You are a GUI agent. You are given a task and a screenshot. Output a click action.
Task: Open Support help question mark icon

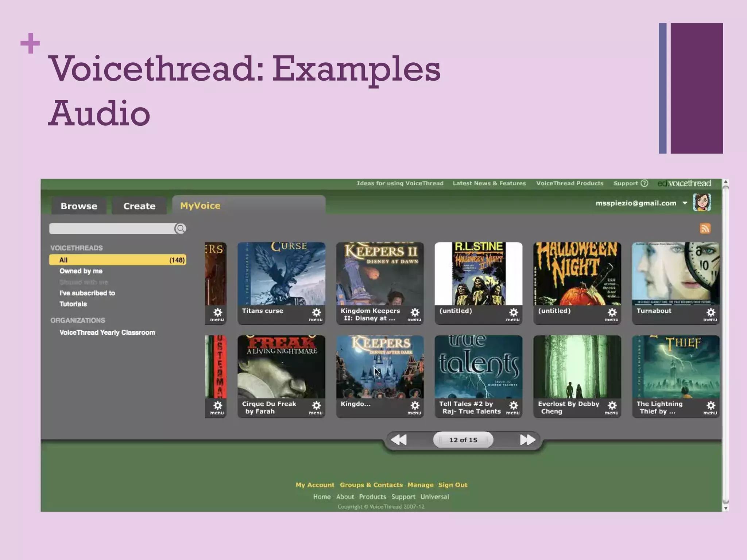click(645, 183)
